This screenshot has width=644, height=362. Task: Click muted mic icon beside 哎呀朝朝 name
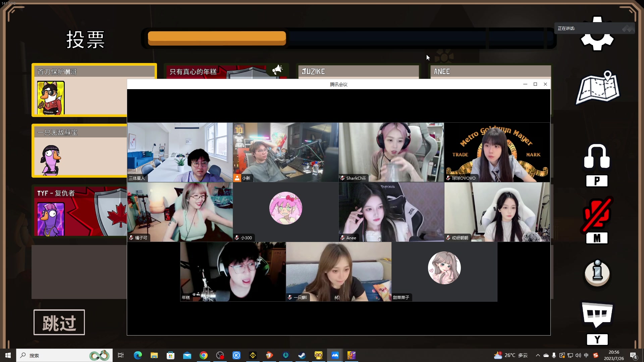coord(448,238)
